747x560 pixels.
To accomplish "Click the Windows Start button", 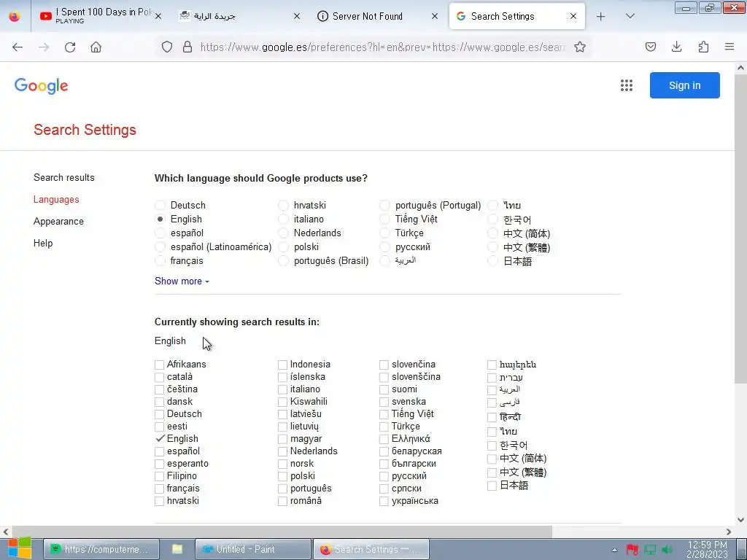I will (19, 548).
